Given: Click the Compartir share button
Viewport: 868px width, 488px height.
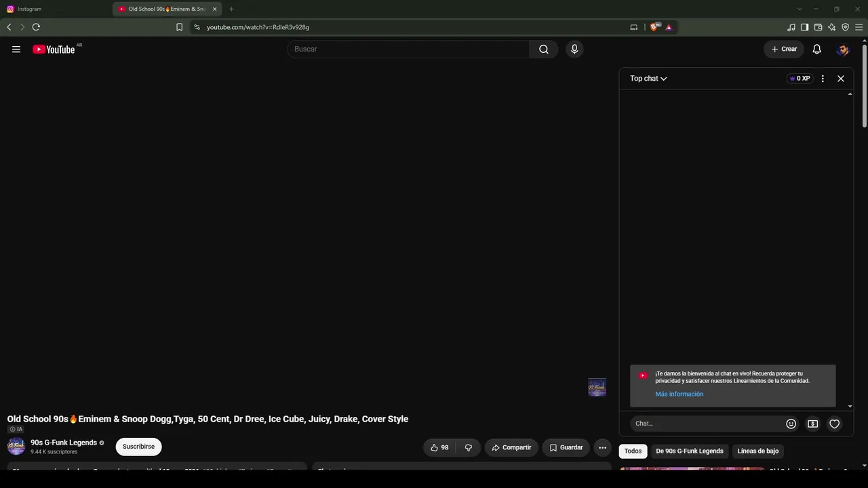Looking at the screenshot, I should [x=511, y=447].
